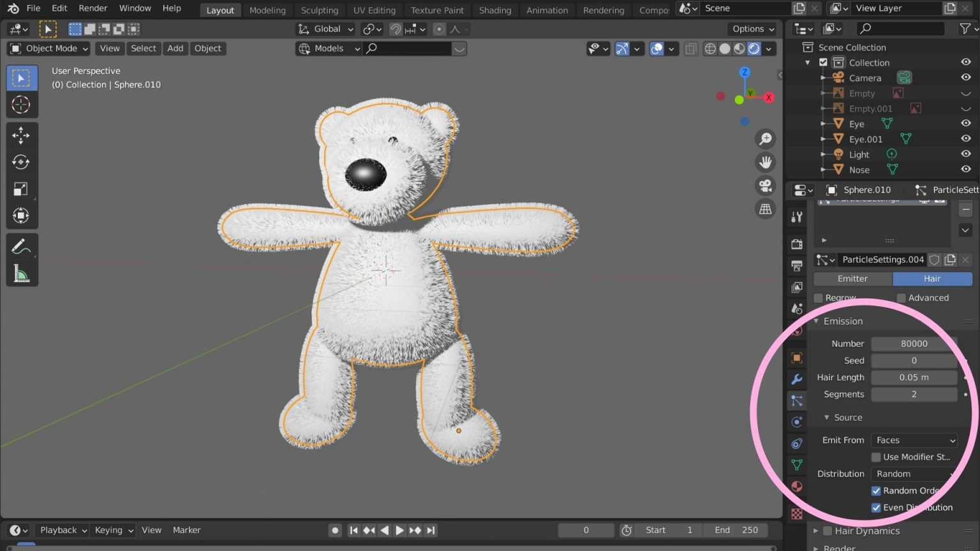Switch to the Shading workspace tab

click(x=495, y=10)
